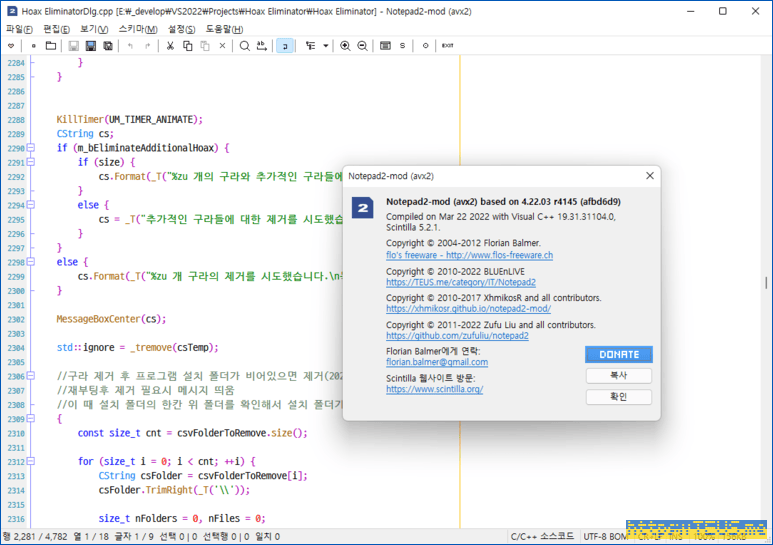This screenshot has width=773, height=545.
Task: Click line number 2288 in margin
Action: click(16, 120)
